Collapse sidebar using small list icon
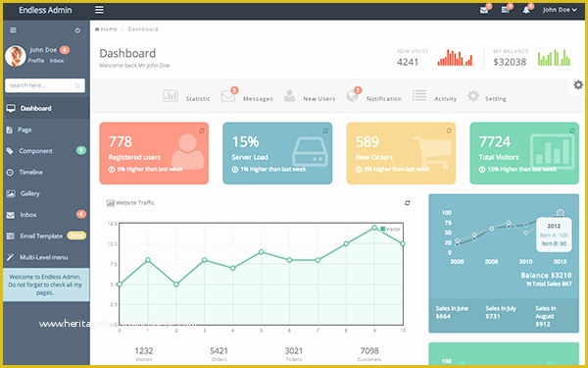The width and height of the screenshot is (588, 368). pos(13,30)
